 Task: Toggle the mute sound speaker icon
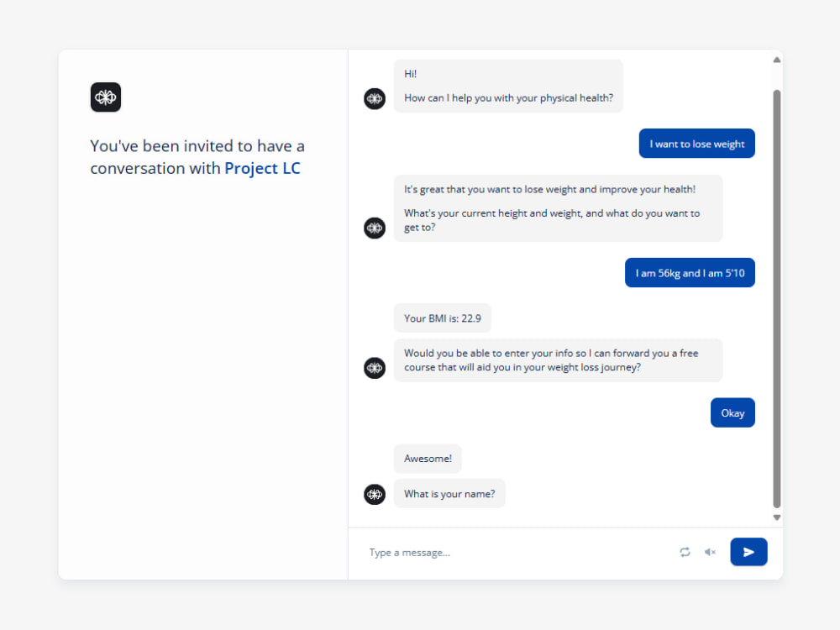pyautogui.click(x=710, y=552)
